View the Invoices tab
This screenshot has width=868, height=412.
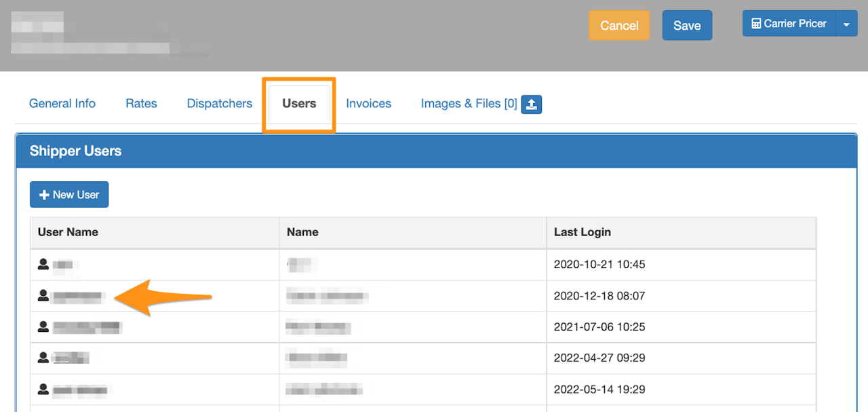tap(368, 104)
